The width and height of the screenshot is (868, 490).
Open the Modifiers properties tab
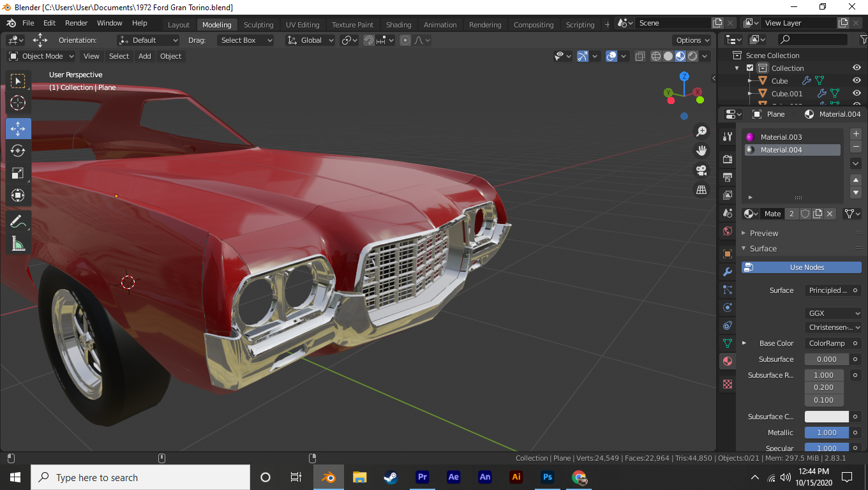[x=727, y=272]
